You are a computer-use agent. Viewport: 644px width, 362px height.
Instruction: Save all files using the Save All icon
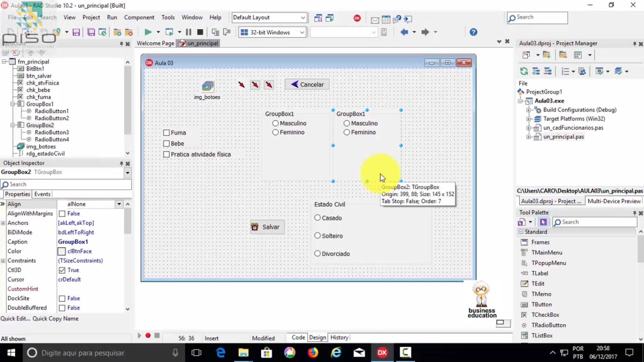coord(91,32)
